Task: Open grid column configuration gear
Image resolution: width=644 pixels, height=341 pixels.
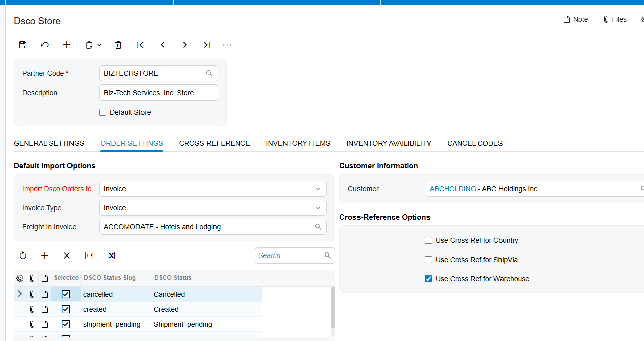Action: [20, 278]
